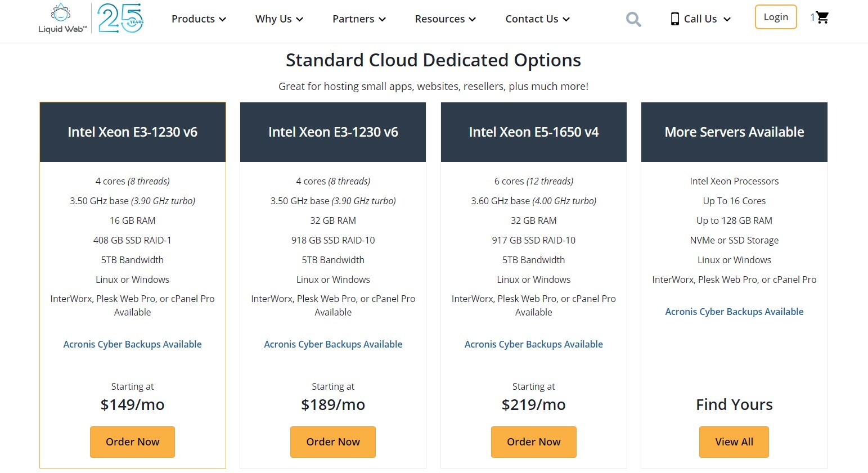Click the phone icon beside Call Us
Viewport: 868px width, 473px height.
(x=673, y=19)
